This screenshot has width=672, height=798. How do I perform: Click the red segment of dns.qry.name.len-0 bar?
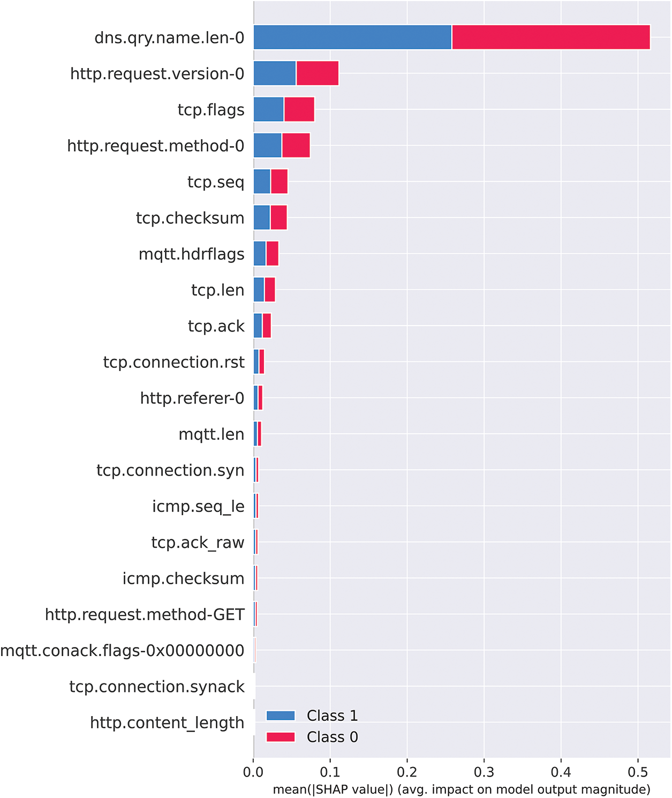551,37
